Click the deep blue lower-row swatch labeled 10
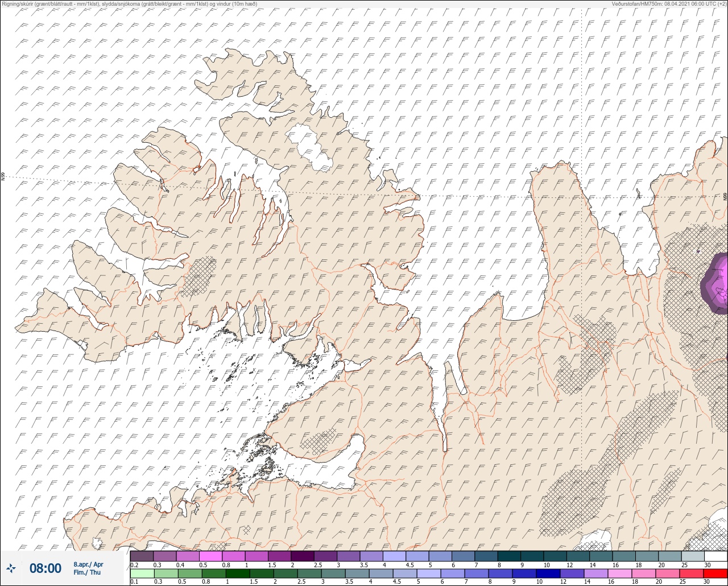 click(548, 573)
